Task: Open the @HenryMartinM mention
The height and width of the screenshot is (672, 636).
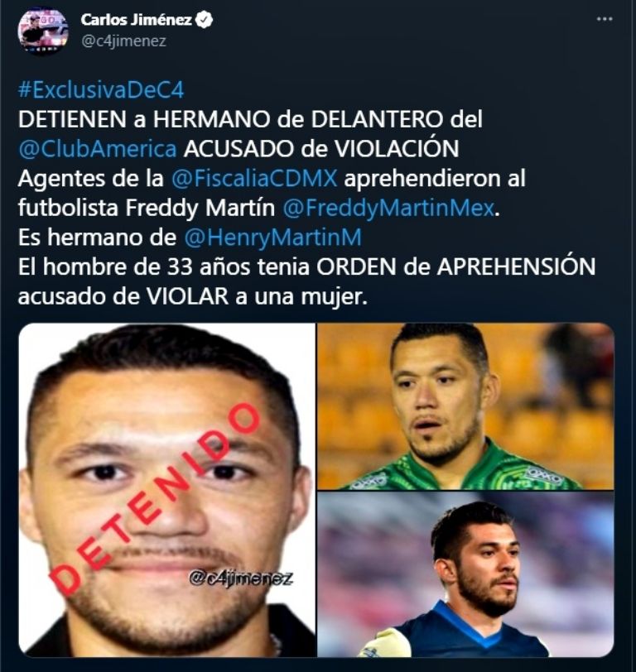Action: pos(273,238)
